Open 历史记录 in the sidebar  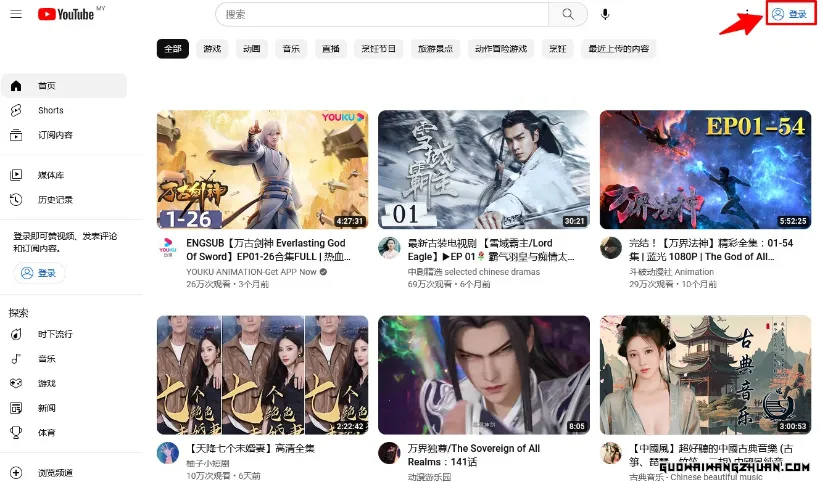click(x=64, y=200)
